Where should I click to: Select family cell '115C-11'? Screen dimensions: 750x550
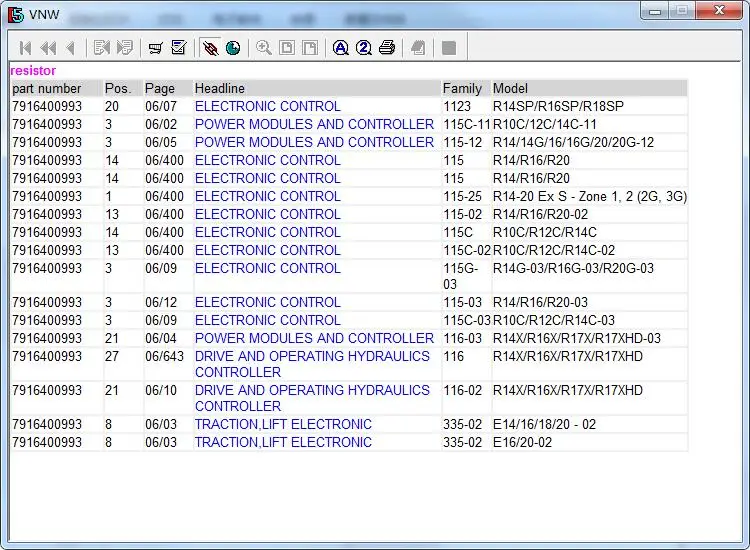pos(467,124)
